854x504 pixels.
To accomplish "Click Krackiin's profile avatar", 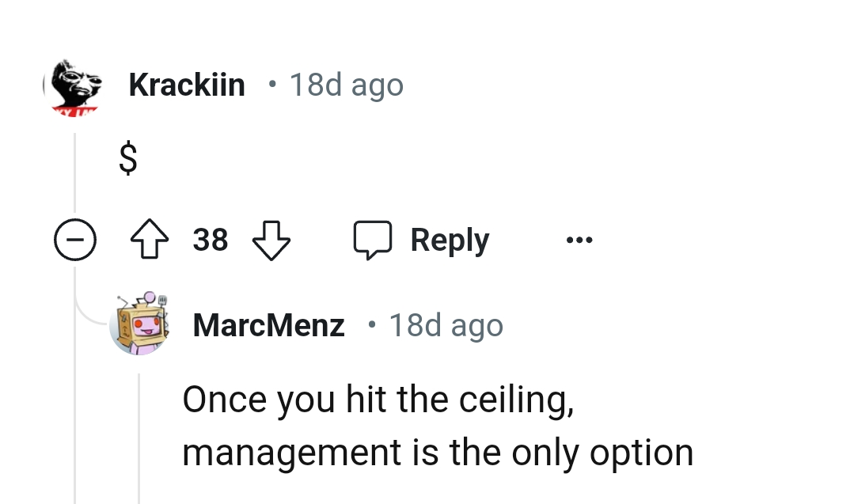I will tap(74, 85).
